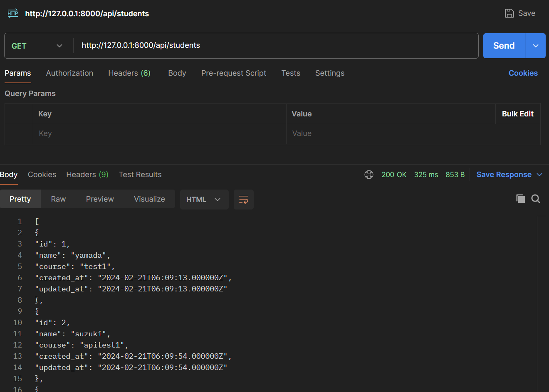Open the Cookies manager link
The width and height of the screenshot is (549, 392).
point(523,73)
